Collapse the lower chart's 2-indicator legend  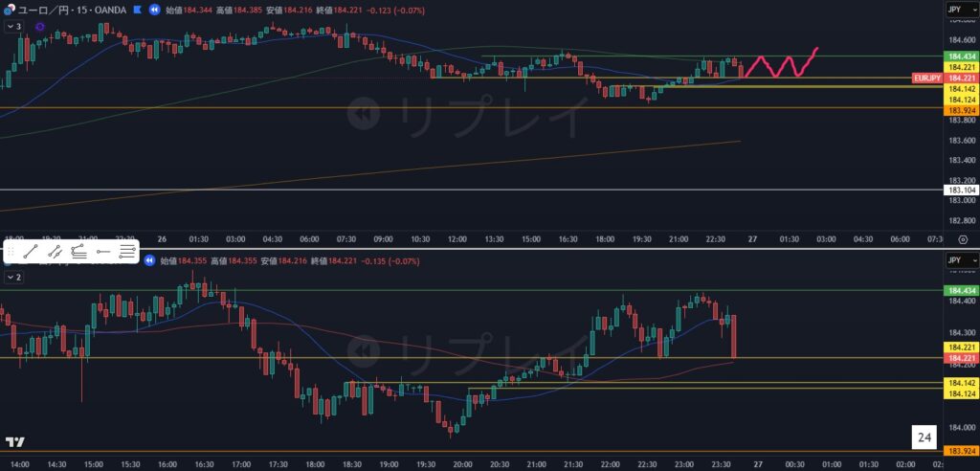click(13, 277)
